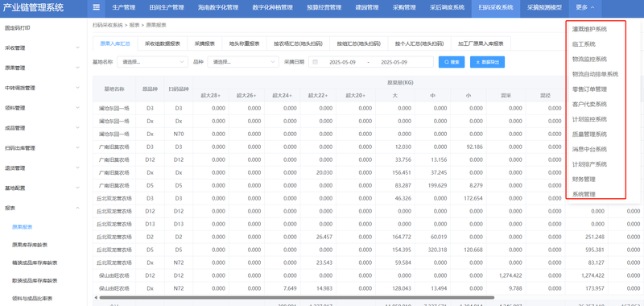The width and height of the screenshot is (644, 306).
Task: Switch to 加工厂原果入库报表 tab
Action: click(x=481, y=43)
